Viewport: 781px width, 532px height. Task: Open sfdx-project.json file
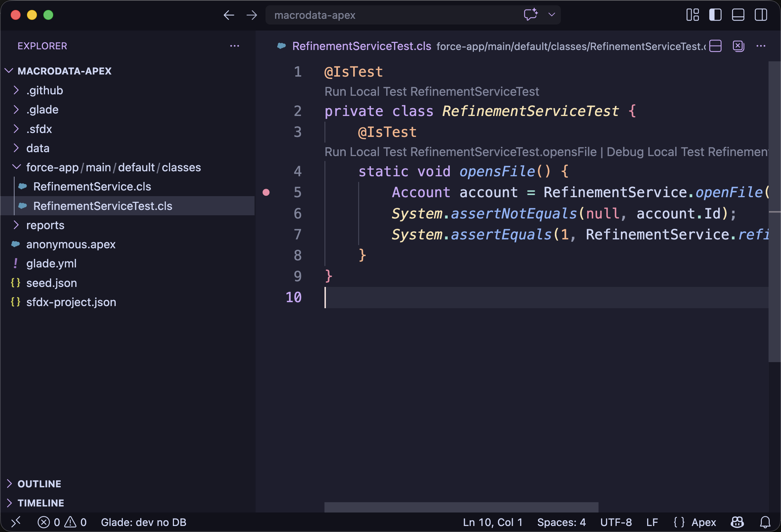71,302
